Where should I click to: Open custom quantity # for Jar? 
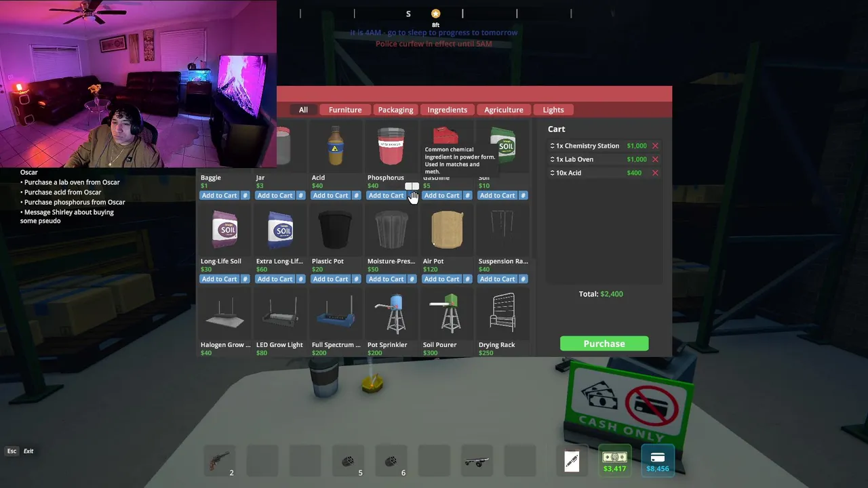(300, 195)
